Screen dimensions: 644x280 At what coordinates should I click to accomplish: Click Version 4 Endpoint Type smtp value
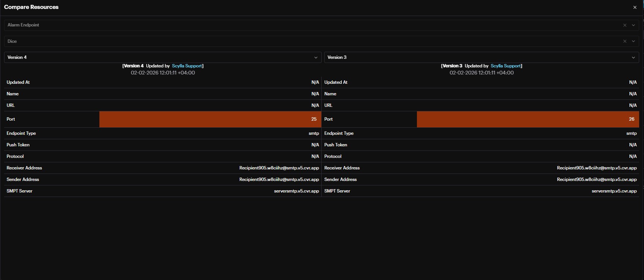point(313,133)
